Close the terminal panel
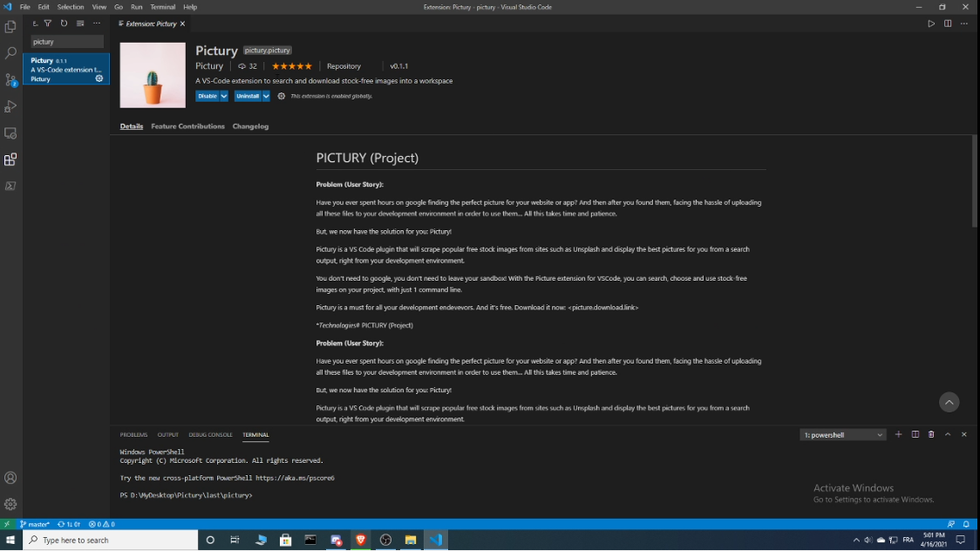Image resolution: width=980 pixels, height=551 pixels. point(963,434)
